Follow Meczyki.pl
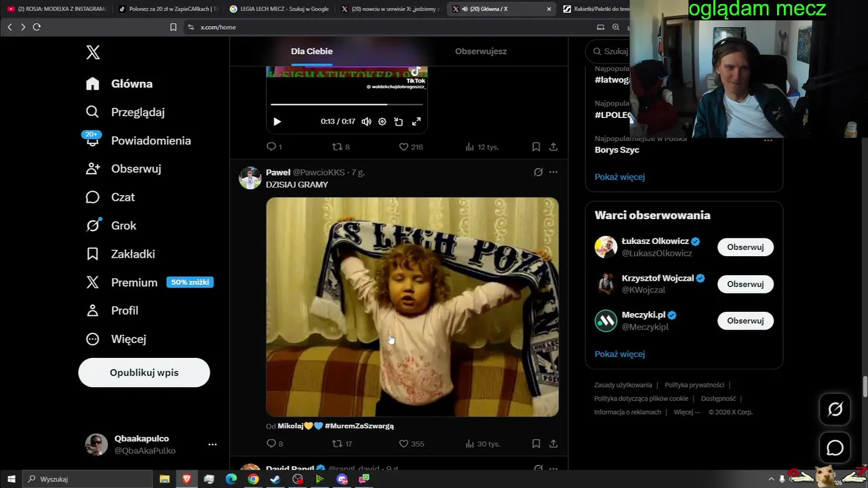Image resolution: width=868 pixels, height=488 pixels. pos(745,321)
